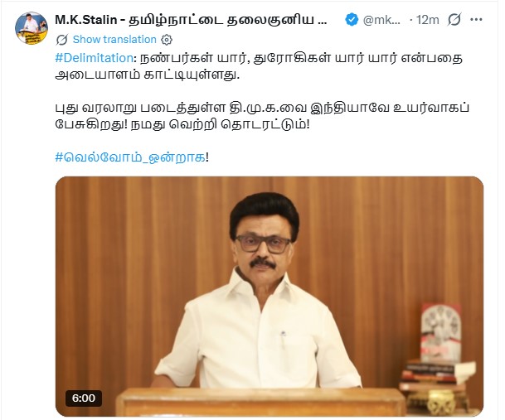Click the line 'பேசுகிறது! நமது வெற்றி தொடரட்டும்!'

tap(182, 124)
